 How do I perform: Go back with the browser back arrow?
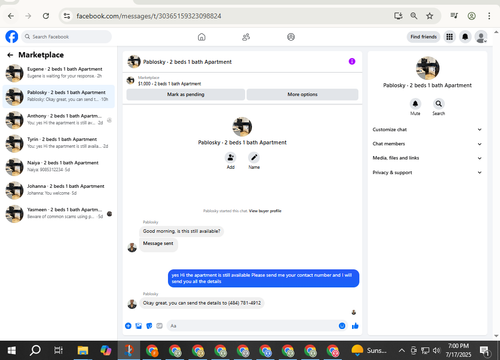(11, 16)
